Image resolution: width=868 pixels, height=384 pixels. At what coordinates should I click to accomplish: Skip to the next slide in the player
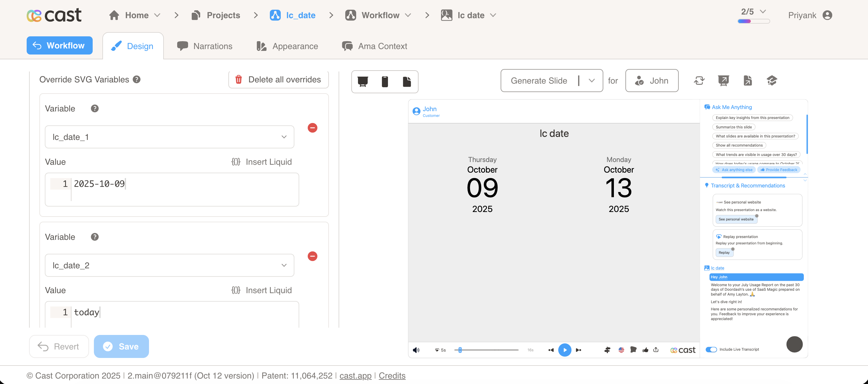[578, 350]
